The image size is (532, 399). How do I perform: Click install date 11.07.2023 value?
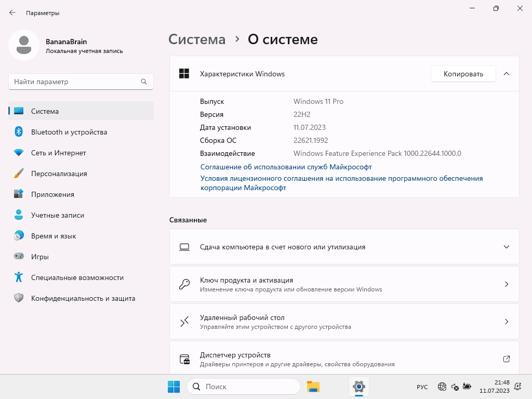(x=310, y=127)
